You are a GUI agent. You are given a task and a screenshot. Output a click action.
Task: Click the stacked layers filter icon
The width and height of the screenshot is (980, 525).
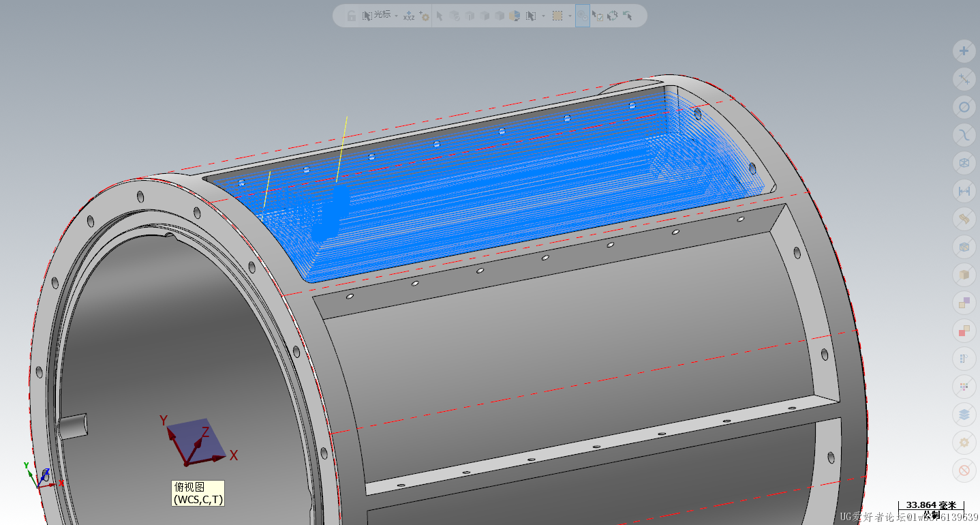pos(964,414)
